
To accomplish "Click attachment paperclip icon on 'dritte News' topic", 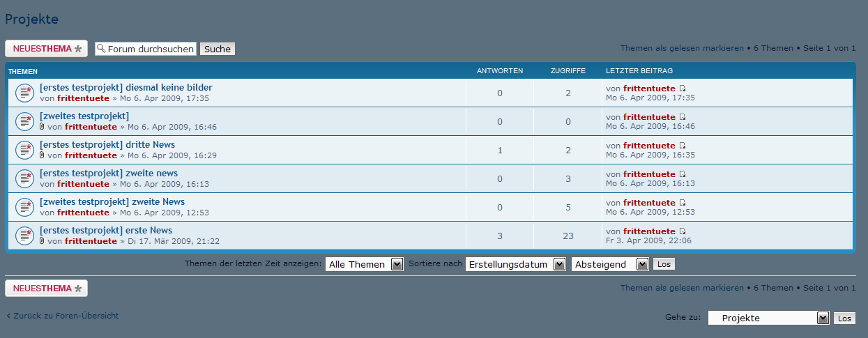I will pyautogui.click(x=43, y=155).
